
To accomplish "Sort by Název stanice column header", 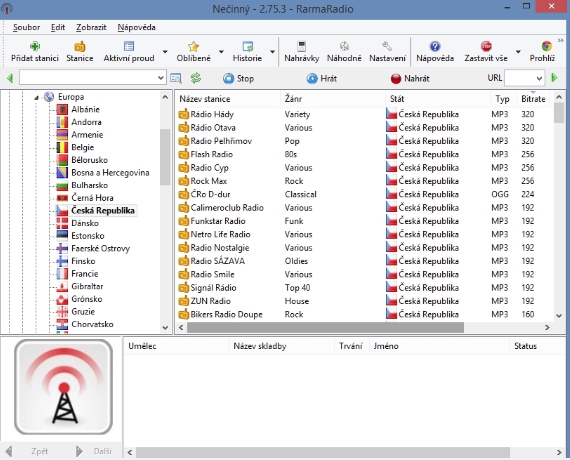I will pyautogui.click(x=228, y=99).
